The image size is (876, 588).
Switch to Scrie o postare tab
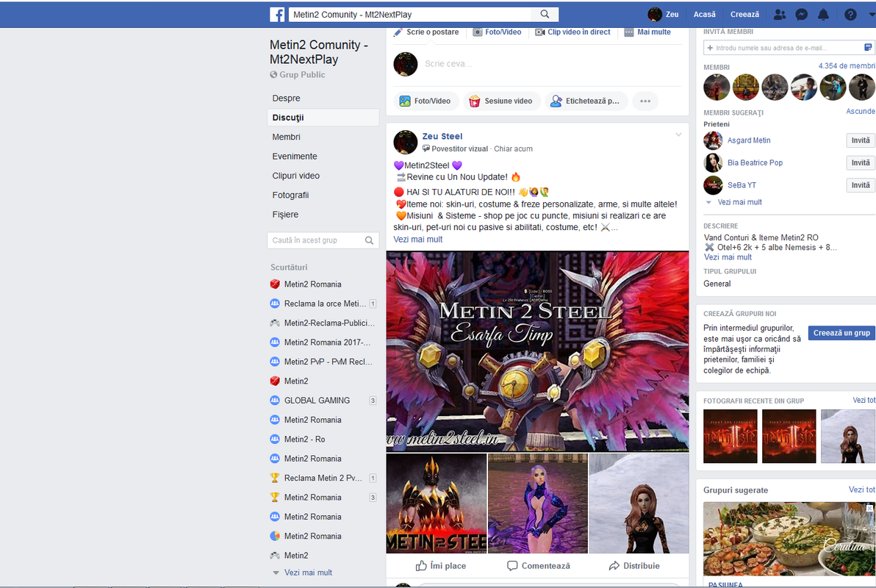point(426,32)
